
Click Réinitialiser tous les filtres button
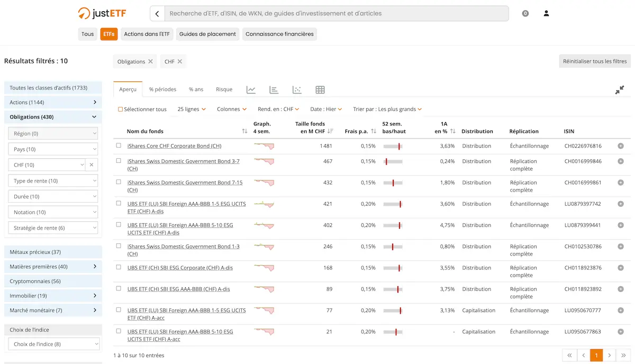[595, 61]
